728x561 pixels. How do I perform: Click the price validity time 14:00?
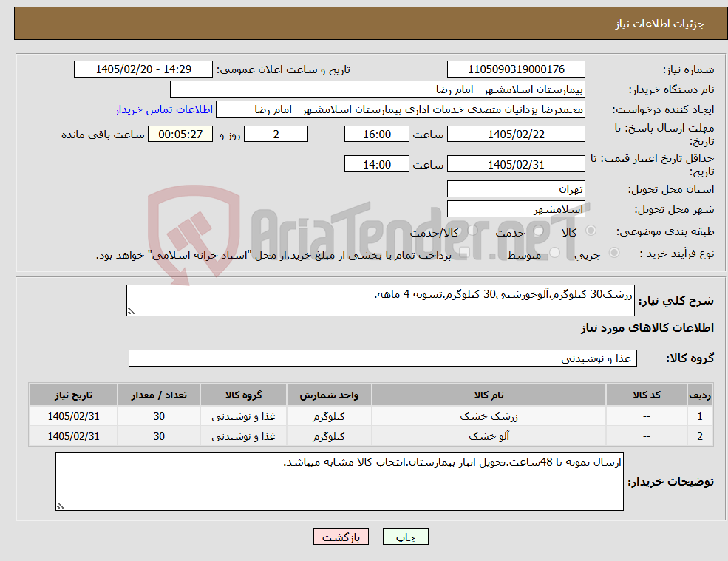pos(376,164)
